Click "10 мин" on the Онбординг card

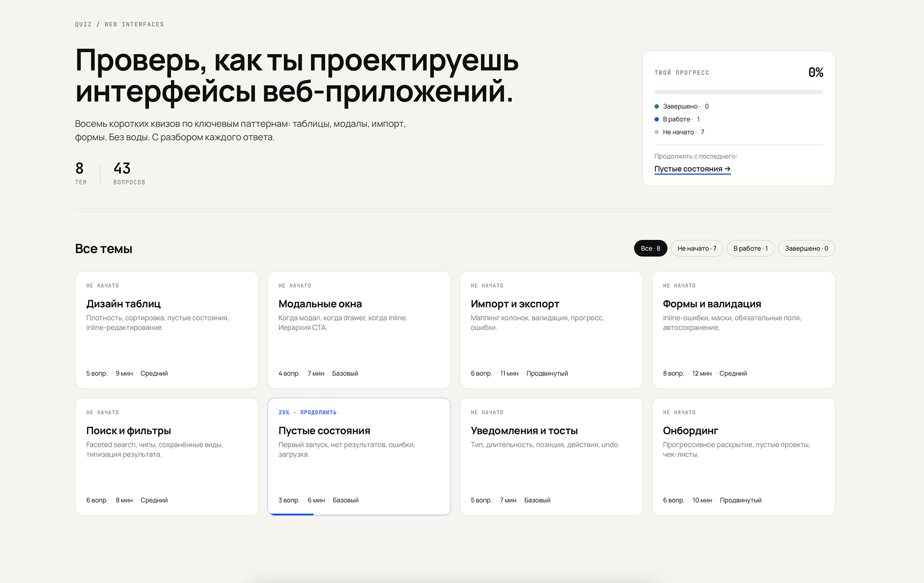702,500
